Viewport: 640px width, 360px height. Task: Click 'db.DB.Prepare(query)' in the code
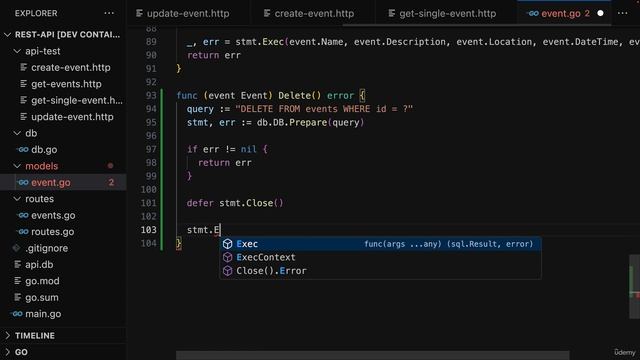point(310,122)
